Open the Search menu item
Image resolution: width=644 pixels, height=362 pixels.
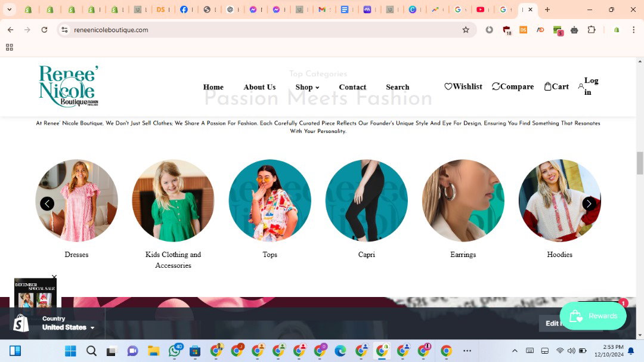click(398, 87)
